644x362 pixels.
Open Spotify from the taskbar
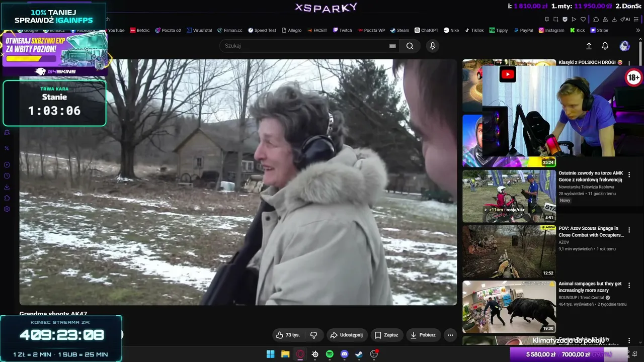[330, 354]
